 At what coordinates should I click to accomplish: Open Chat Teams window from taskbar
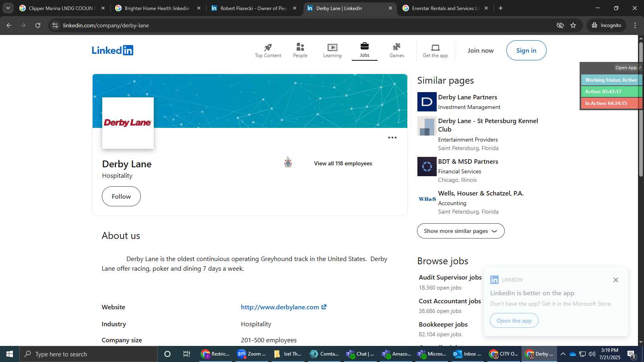361,354
